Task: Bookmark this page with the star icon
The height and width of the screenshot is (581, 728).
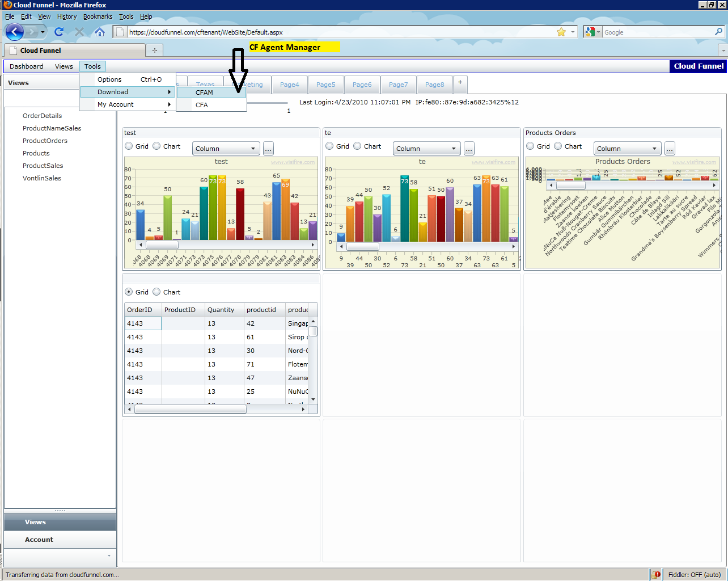Action: [561, 32]
